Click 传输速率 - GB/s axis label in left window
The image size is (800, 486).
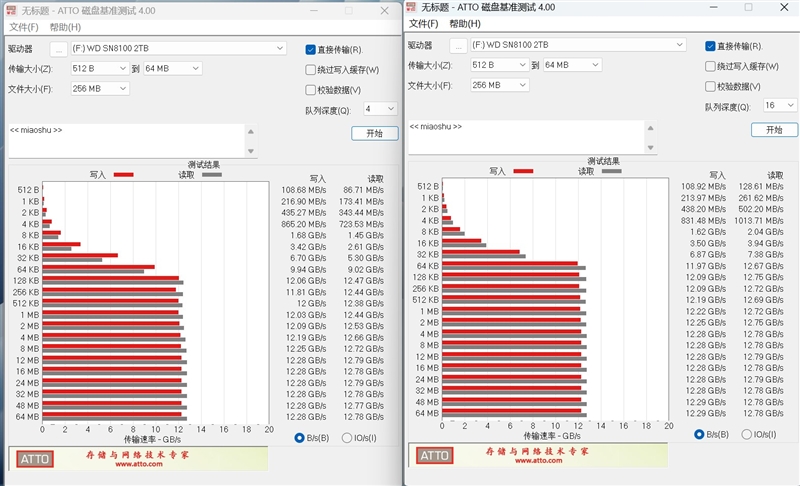152,439
